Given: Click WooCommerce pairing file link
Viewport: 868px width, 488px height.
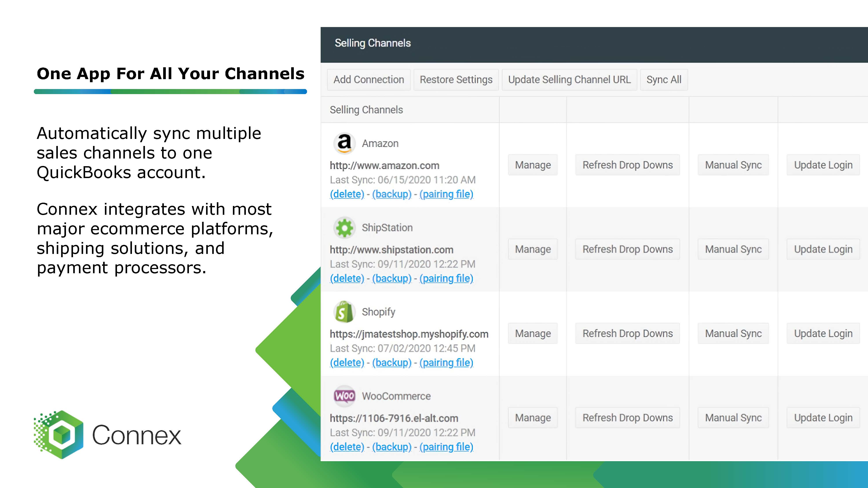Looking at the screenshot, I should pos(446,447).
